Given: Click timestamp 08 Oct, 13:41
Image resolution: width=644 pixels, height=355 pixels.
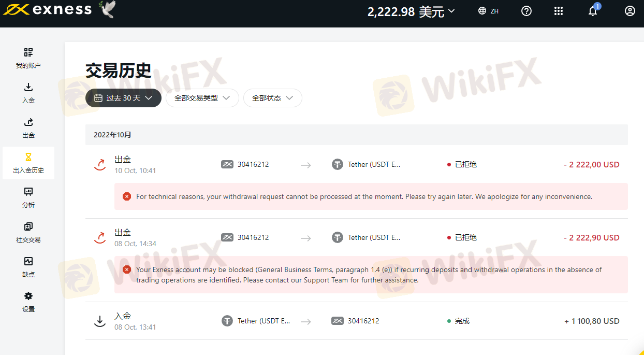Looking at the screenshot, I should pyautogui.click(x=135, y=328).
